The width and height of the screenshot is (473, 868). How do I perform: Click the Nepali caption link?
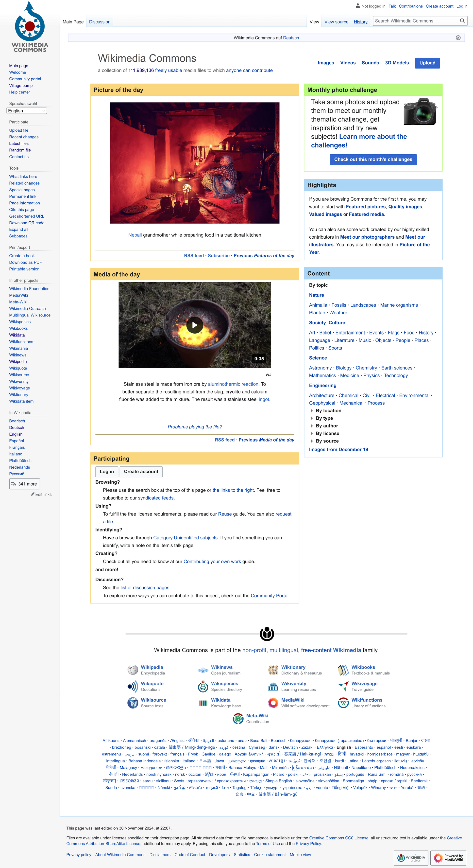[135, 235]
